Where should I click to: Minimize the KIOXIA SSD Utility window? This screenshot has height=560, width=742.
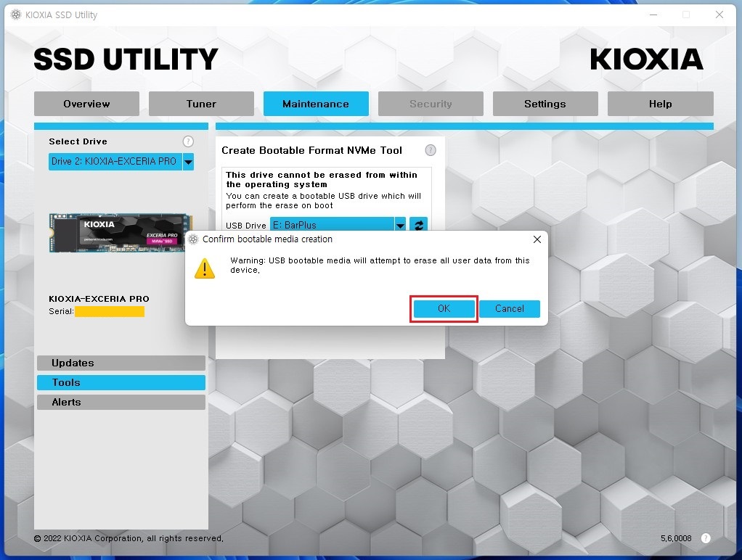point(653,15)
